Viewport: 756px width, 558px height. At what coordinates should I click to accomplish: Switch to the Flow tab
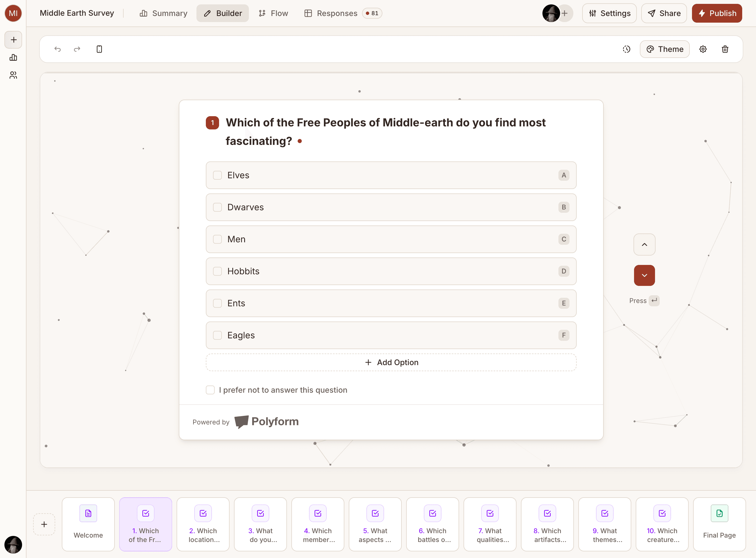coord(273,13)
